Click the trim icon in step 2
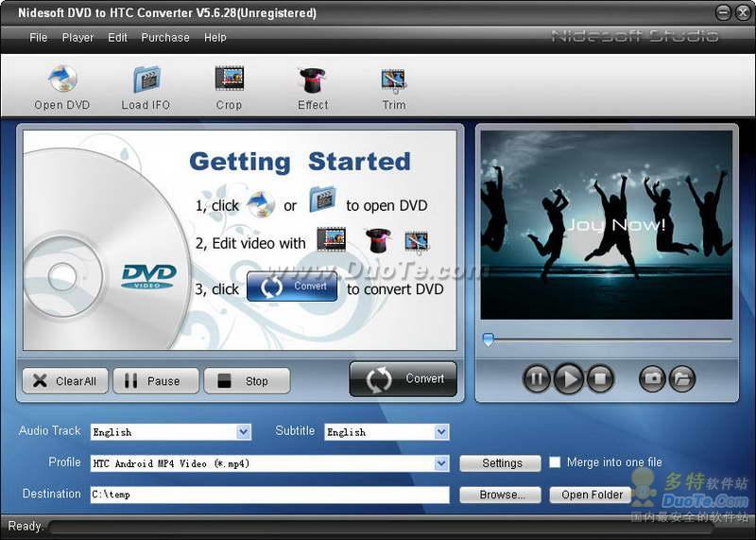 tap(417, 242)
